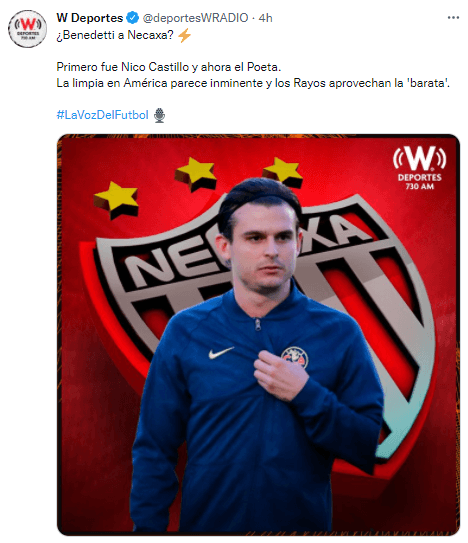Click the middle yellow star in image

195,174
